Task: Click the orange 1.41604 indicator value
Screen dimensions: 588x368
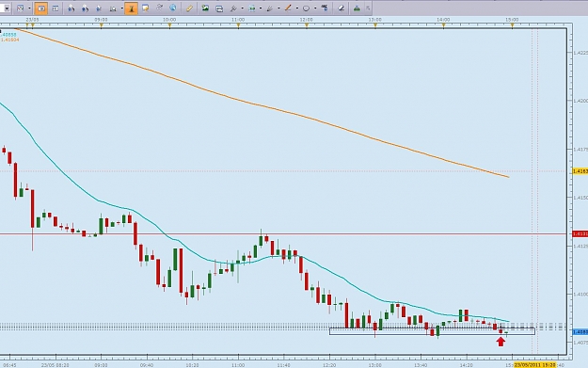Action: tap(9, 40)
